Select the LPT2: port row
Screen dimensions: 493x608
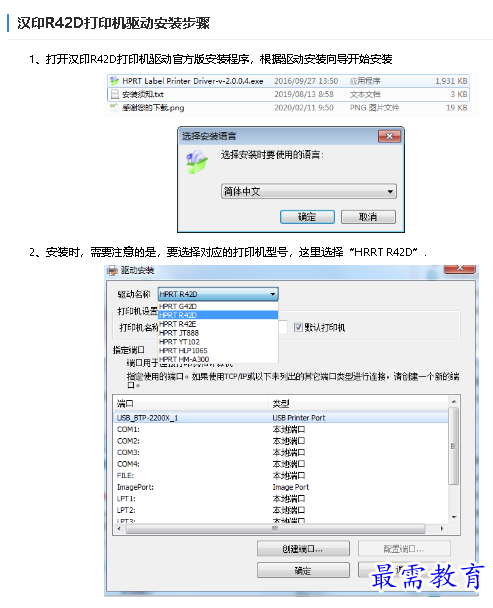click(281, 510)
